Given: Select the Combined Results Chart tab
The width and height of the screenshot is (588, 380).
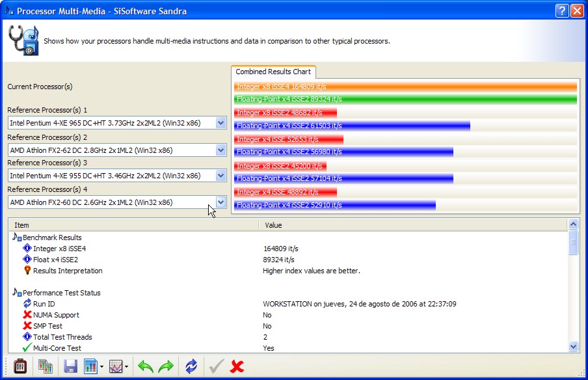Looking at the screenshot, I should [273, 72].
